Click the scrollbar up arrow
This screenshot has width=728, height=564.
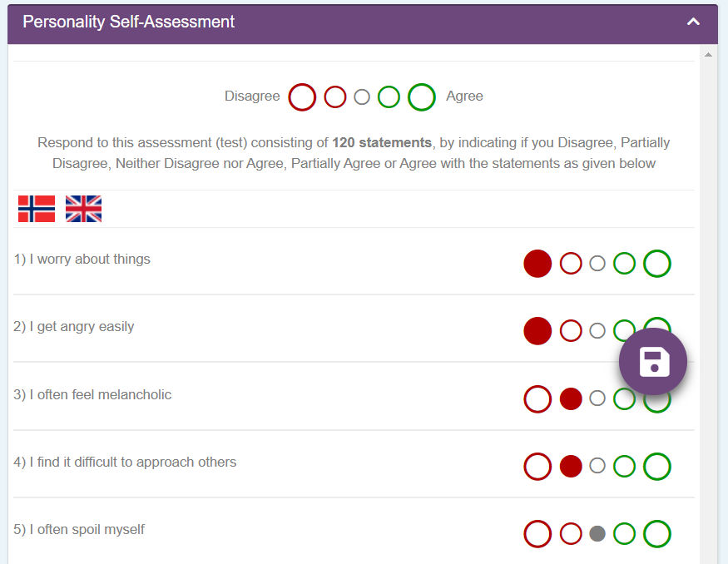[708, 55]
